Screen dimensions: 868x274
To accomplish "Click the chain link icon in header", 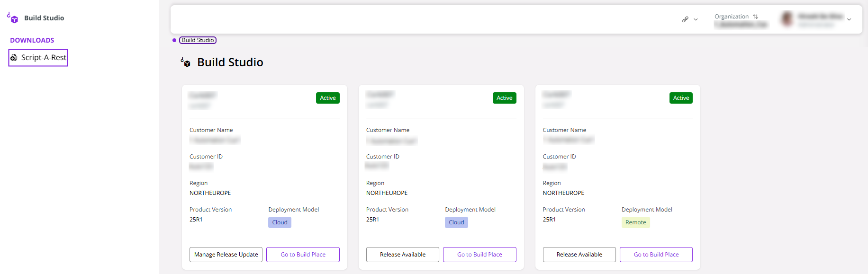I will 685,19.
